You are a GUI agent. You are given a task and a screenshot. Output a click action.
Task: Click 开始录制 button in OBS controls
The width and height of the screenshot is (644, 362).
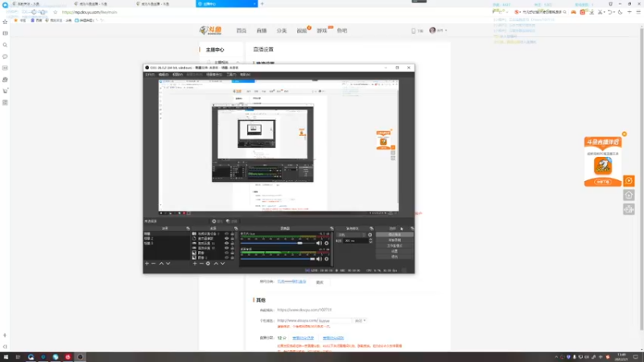click(x=394, y=240)
